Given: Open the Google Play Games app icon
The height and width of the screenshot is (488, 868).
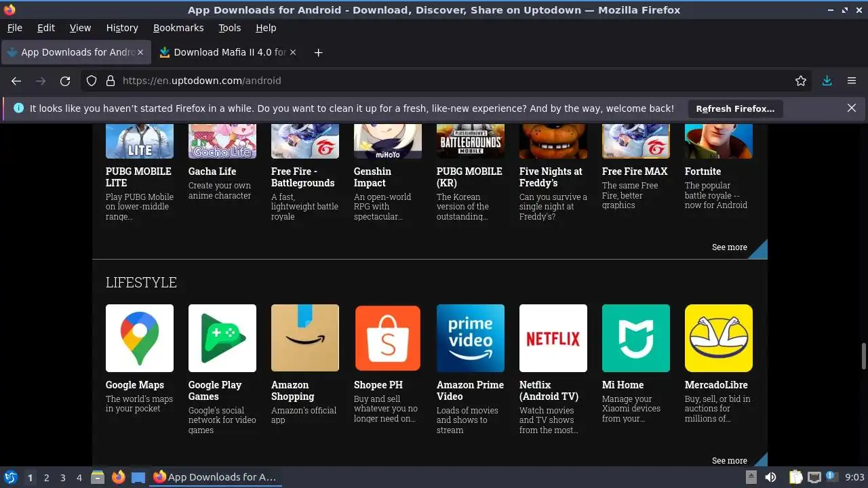Looking at the screenshot, I should click(222, 338).
